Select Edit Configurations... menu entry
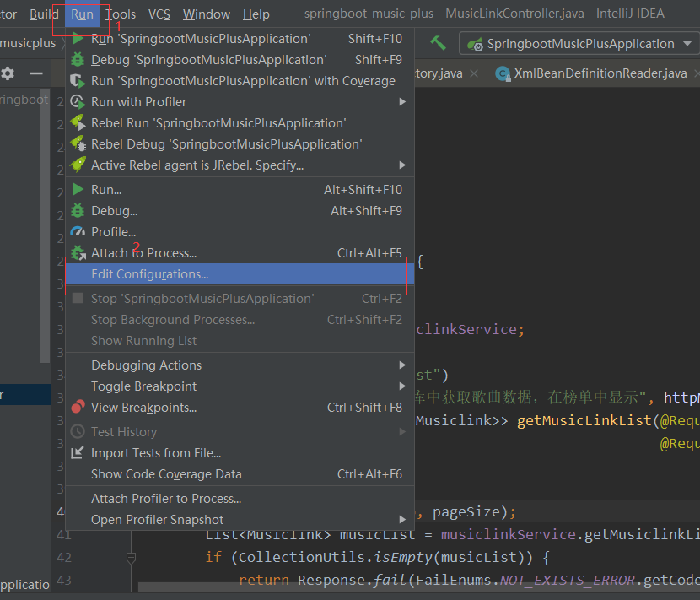Image resolution: width=700 pixels, height=600 pixels. [240, 274]
